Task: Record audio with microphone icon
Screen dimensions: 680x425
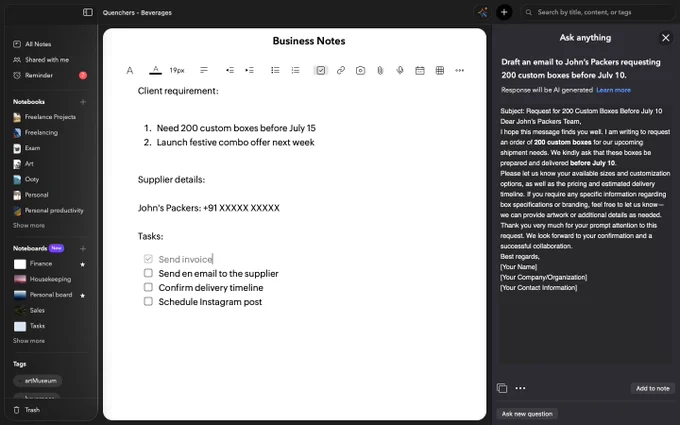Action: (x=400, y=70)
